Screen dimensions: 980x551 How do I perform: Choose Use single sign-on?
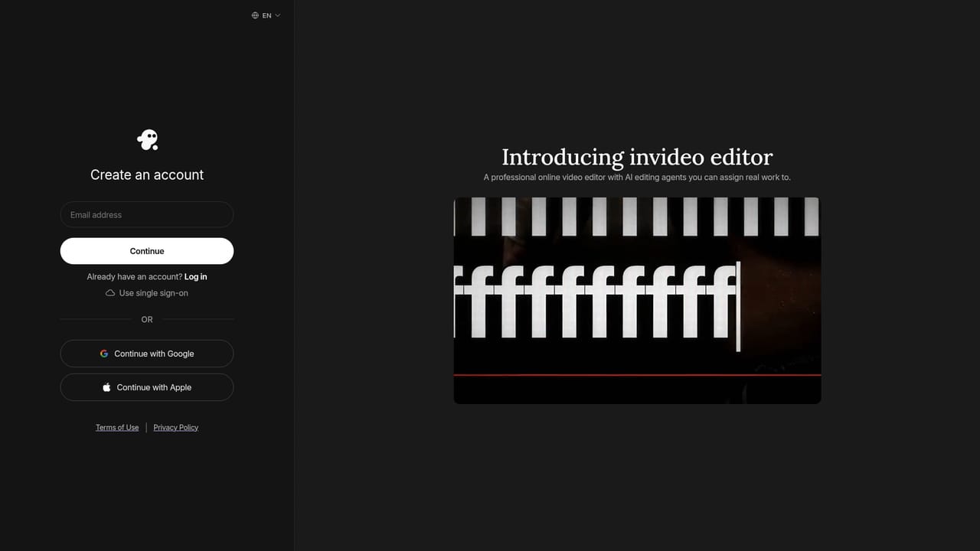(147, 293)
